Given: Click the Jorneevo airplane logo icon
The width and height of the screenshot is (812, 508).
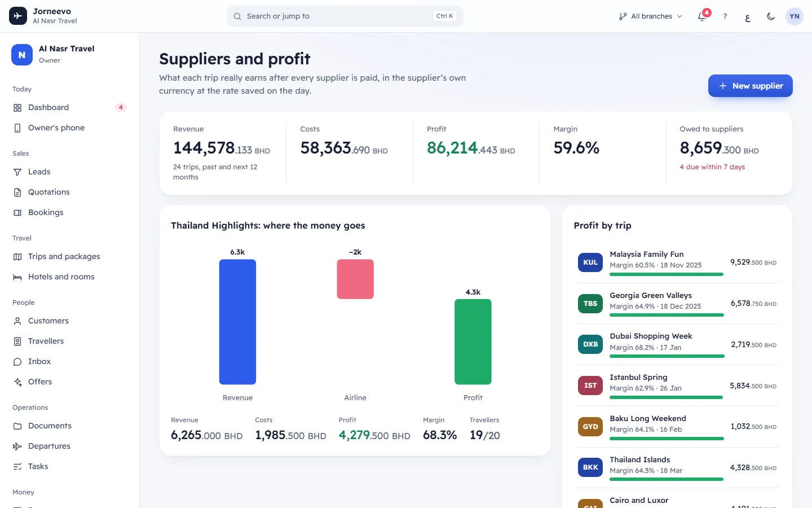Looking at the screenshot, I should tap(18, 16).
